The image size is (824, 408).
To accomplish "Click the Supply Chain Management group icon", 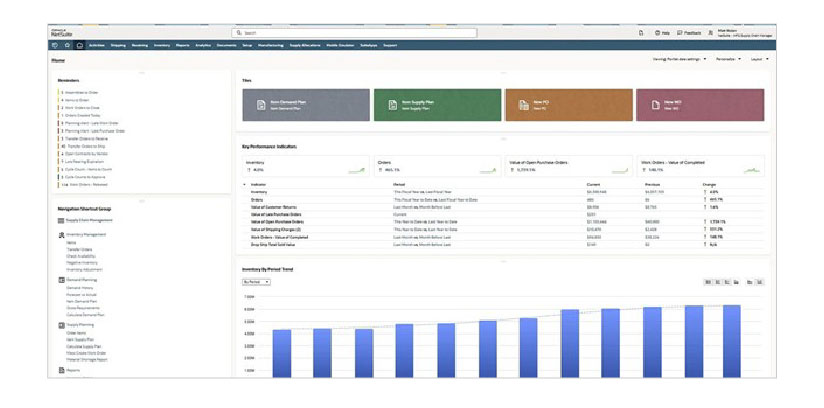I will click(61, 220).
